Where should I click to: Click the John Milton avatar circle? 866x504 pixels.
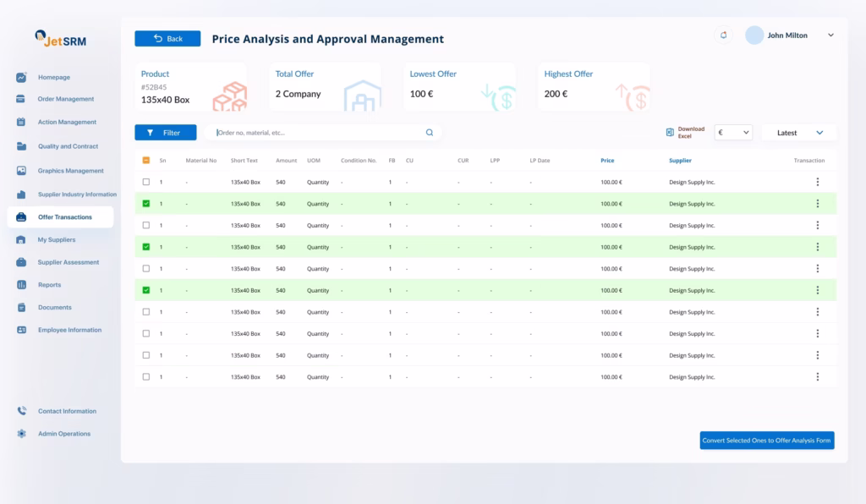754,36
